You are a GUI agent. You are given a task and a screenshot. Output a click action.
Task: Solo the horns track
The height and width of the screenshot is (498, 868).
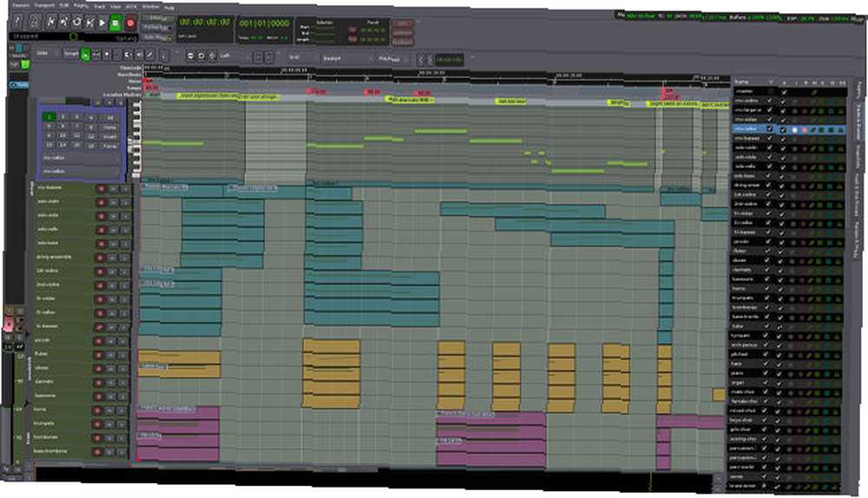coord(122,410)
